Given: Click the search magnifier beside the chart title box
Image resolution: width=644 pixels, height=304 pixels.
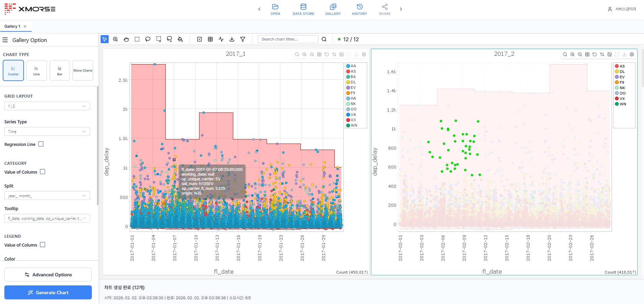Looking at the screenshot, I should pos(324,39).
